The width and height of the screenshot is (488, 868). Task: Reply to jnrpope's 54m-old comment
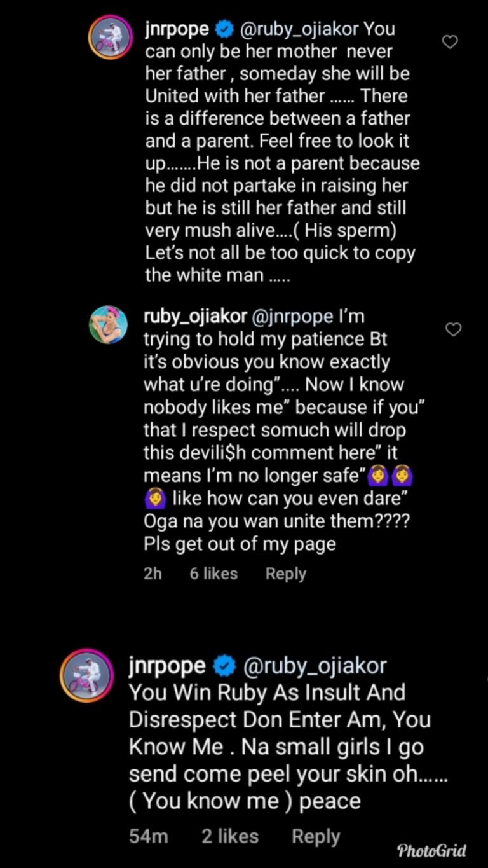click(x=316, y=837)
